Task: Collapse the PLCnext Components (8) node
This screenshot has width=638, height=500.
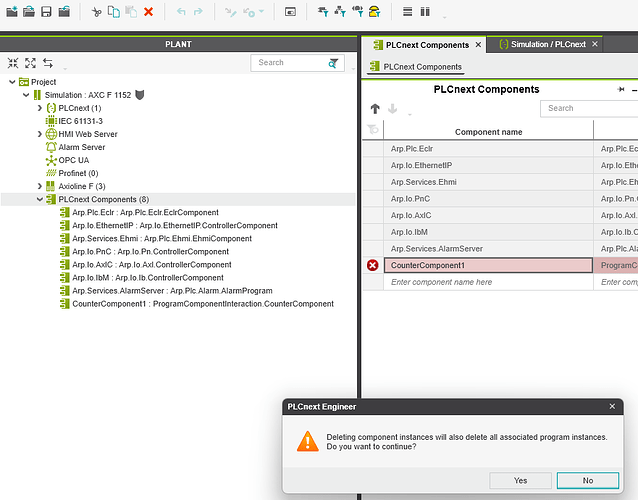Action: click(40, 199)
